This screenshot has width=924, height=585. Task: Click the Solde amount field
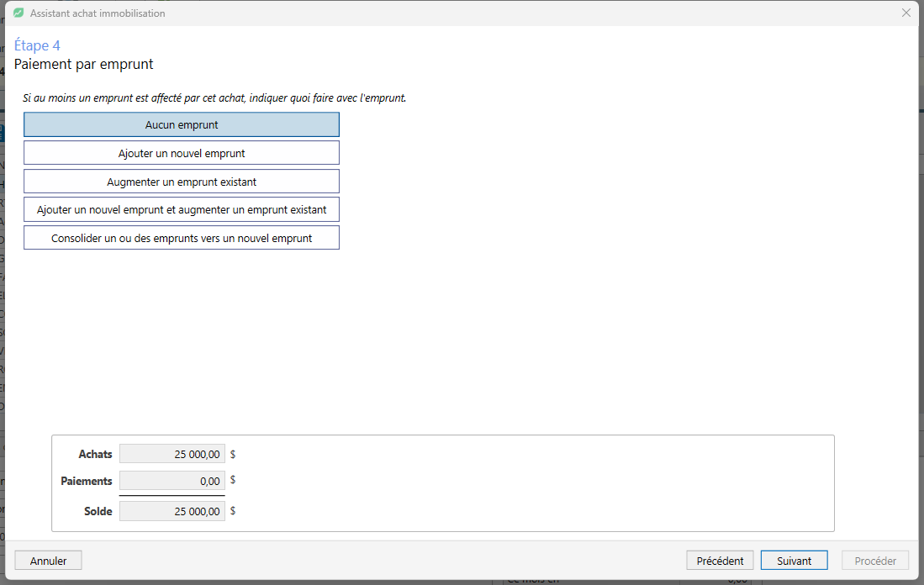click(x=172, y=511)
